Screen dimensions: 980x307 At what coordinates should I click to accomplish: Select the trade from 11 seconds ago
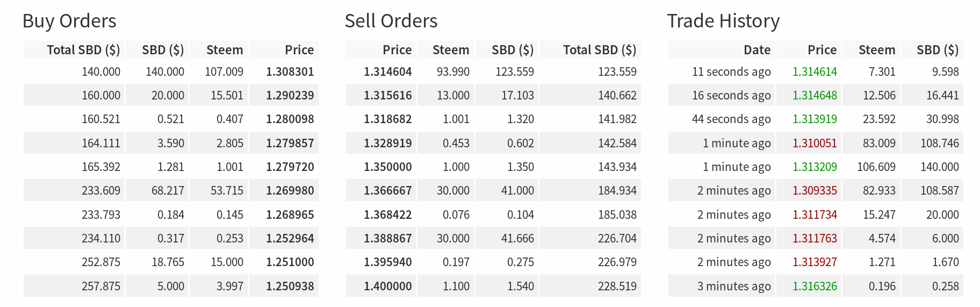point(816,72)
